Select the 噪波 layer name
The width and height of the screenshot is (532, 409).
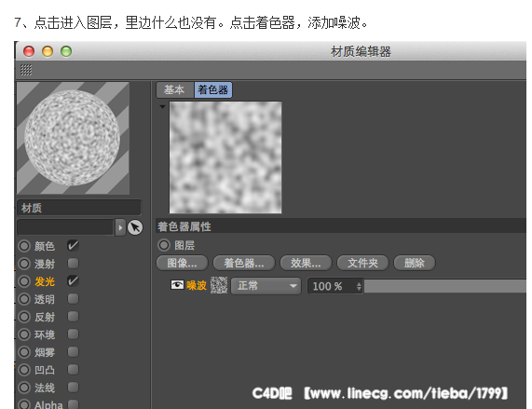pos(197,285)
